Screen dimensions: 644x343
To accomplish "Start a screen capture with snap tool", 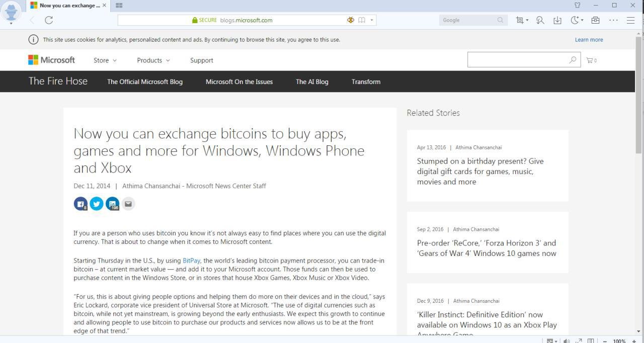I will tap(519, 20).
